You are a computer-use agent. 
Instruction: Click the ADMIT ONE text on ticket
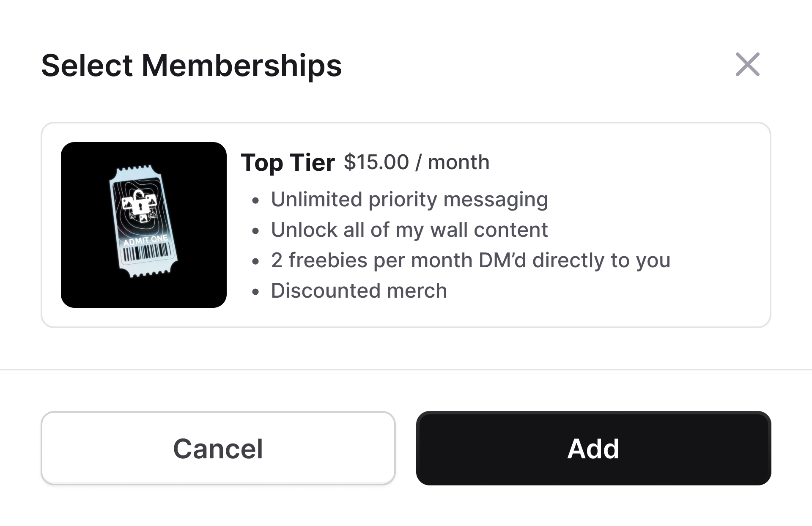coord(145,240)
